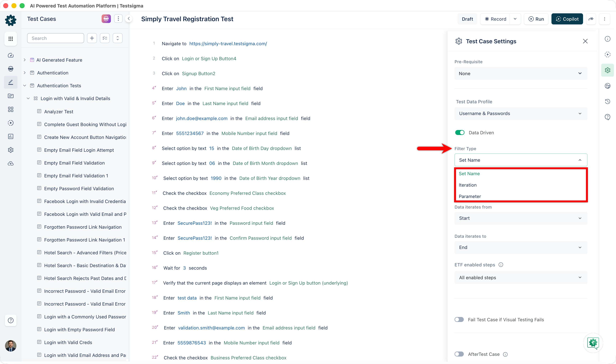Open the user profile avatar

click(11, 346)
